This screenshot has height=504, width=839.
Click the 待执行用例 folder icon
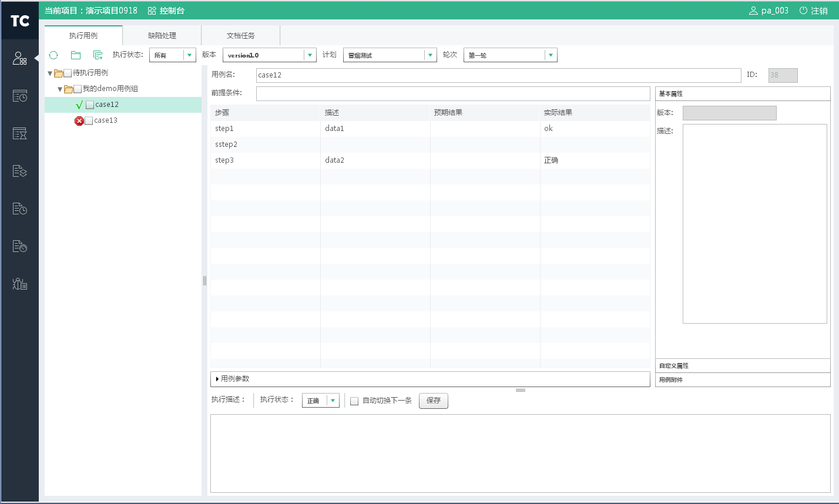click(58, 73)
